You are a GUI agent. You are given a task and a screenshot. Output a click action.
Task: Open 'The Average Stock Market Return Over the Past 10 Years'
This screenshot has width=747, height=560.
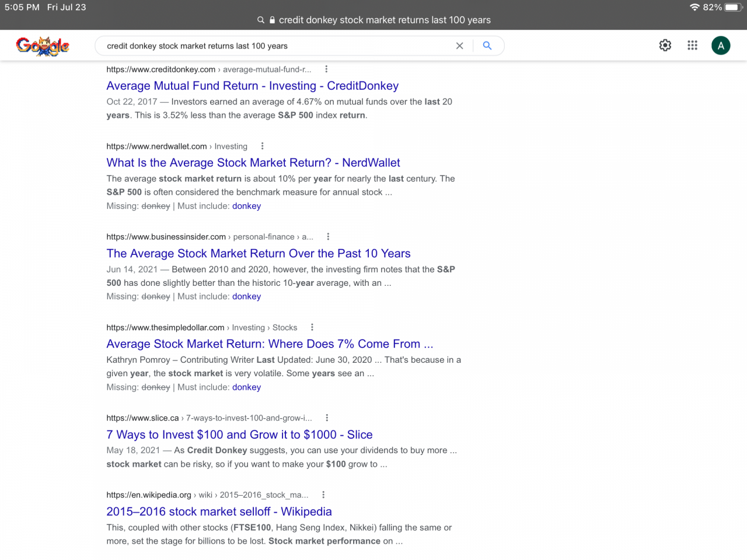coord(259,253)
